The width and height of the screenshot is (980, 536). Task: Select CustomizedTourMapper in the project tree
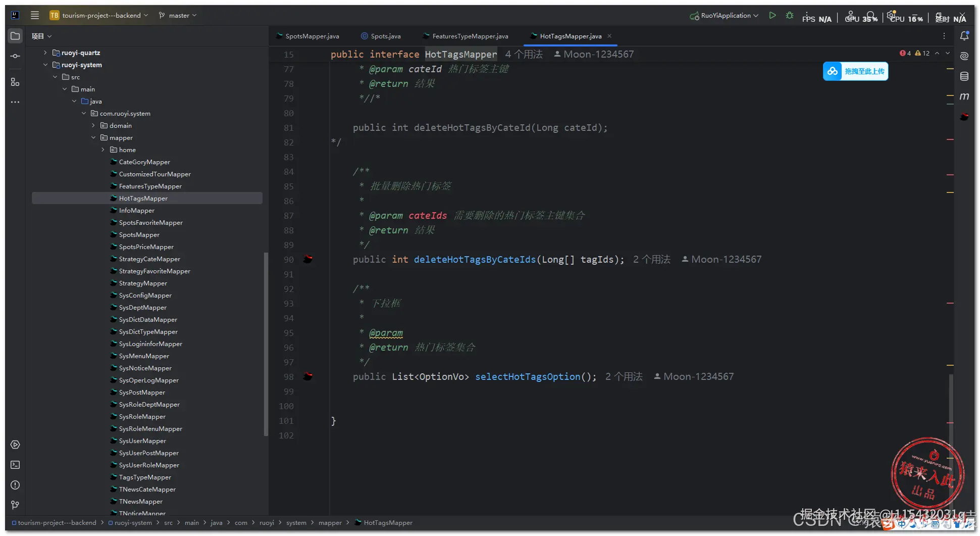155,174
